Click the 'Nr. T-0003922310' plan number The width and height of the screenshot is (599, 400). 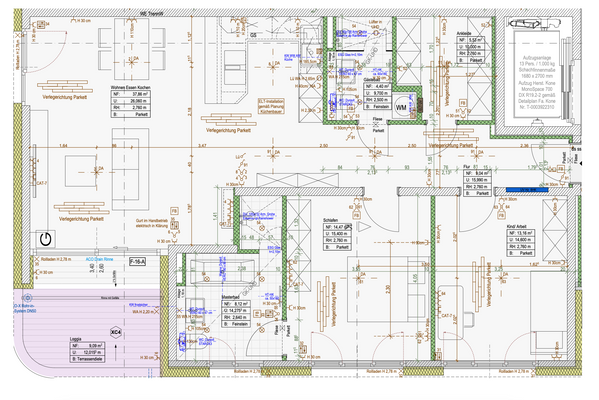tap(536, 107)
